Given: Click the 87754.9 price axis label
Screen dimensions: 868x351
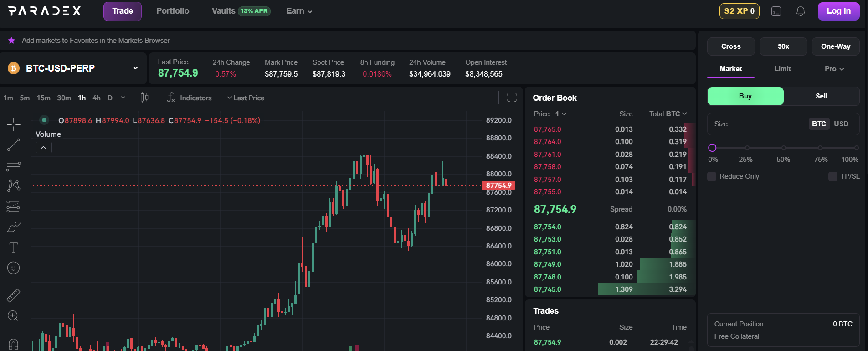Looking at the screenshot, I should 498,186.
